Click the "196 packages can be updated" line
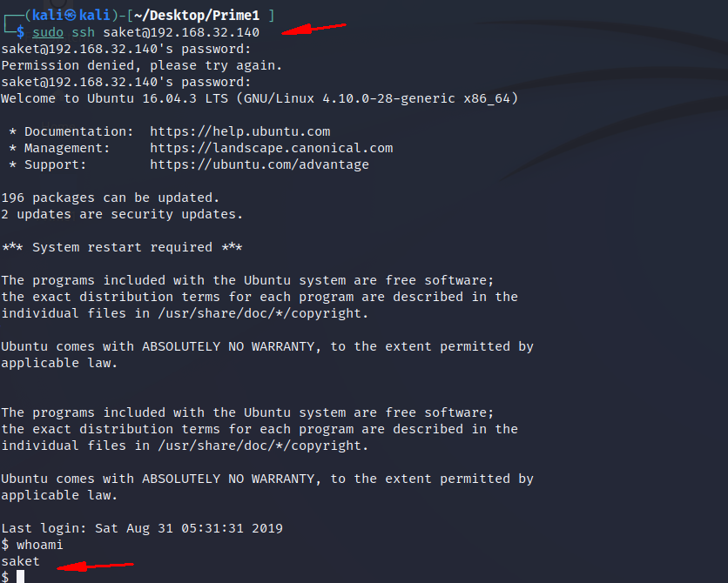Image resolution: width=728 pixels, height=583 pixels. (x=110, y=198)
